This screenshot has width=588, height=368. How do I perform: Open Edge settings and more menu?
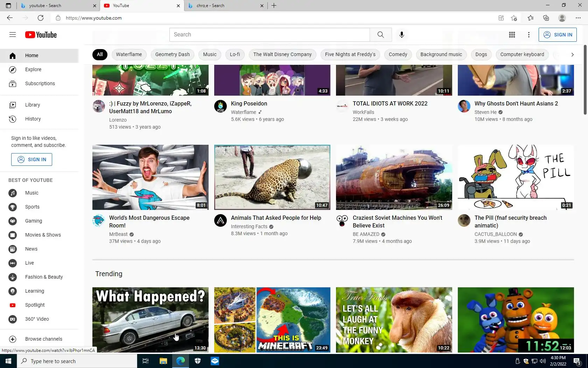click(x=578, y=18)
